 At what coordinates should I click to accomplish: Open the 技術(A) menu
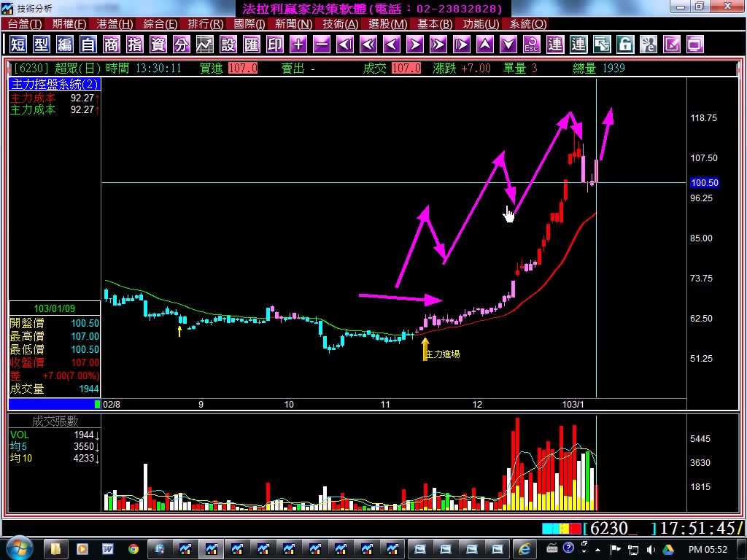click(x=340, y=24)
